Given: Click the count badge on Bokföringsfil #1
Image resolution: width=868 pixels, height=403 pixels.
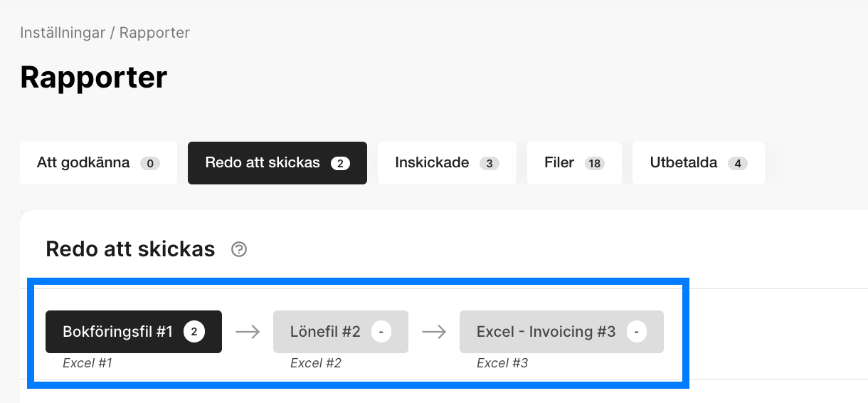Looking at the screenshot, I should (194, 332).
